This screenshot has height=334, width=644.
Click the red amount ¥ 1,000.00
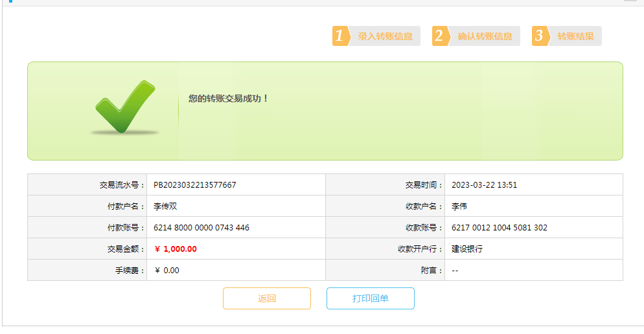(x=176, y=249)
